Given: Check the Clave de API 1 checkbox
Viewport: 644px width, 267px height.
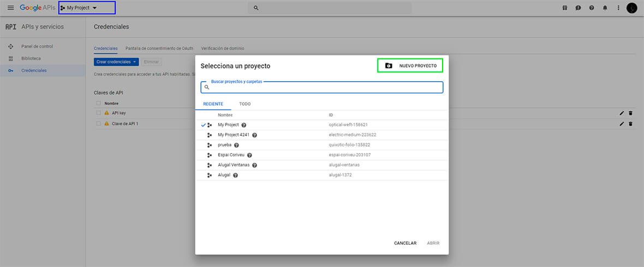Looking at the screenshot, I should [x=99, y=124].
